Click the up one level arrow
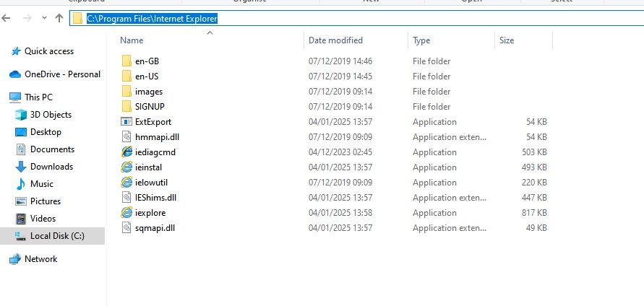This screenshot has height=306, width=644. 59,18
